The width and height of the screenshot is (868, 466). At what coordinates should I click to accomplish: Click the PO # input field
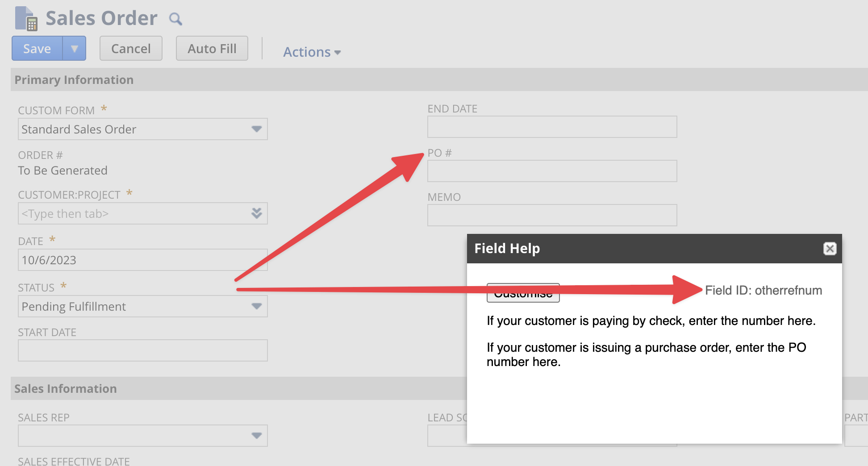552,171
